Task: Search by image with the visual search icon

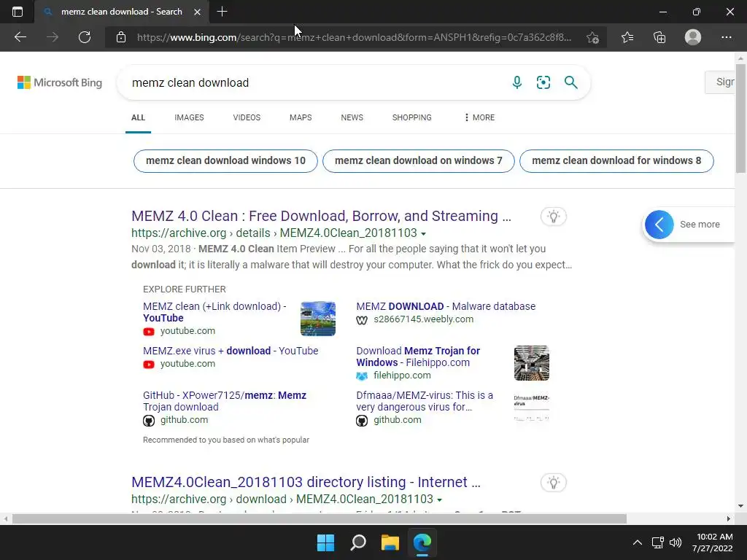Action: pos(543,82)
